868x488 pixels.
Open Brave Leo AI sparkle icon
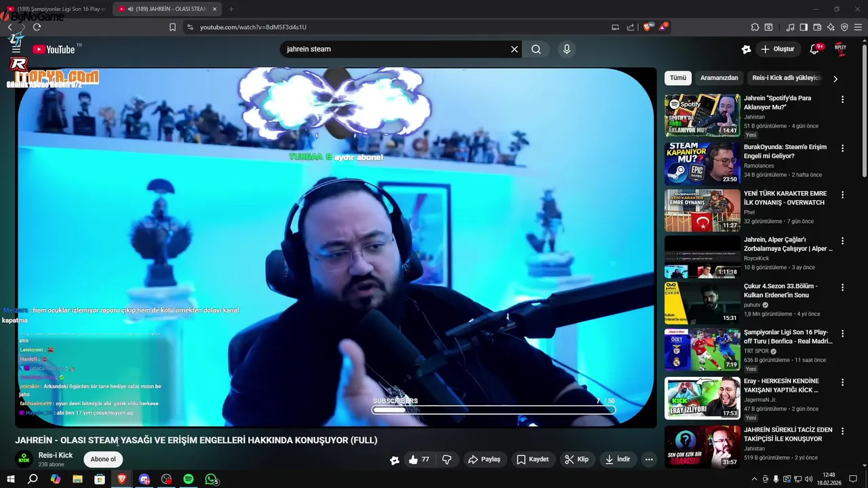click(831, 27)
